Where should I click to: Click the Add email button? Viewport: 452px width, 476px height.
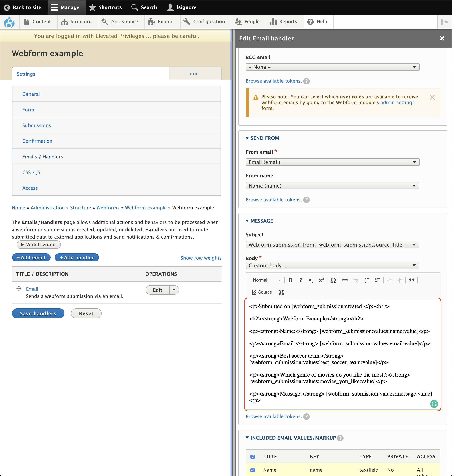(x=31, y=257)
